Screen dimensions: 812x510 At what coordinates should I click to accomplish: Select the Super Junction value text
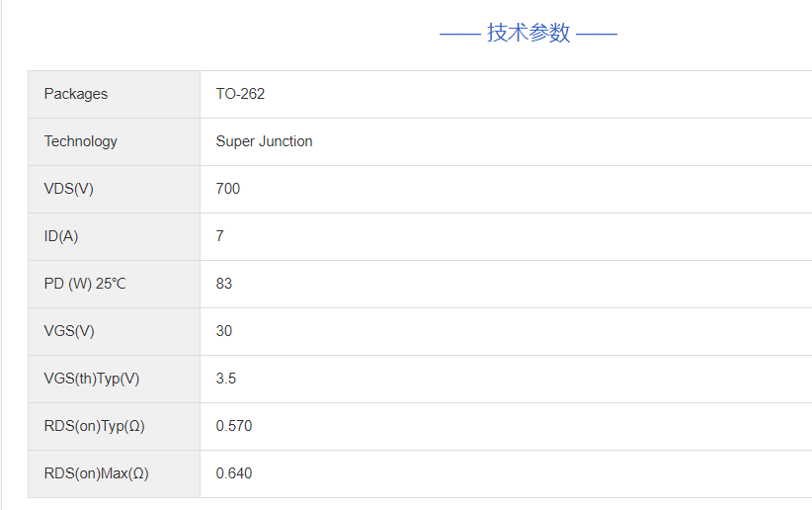pos(264,141)
